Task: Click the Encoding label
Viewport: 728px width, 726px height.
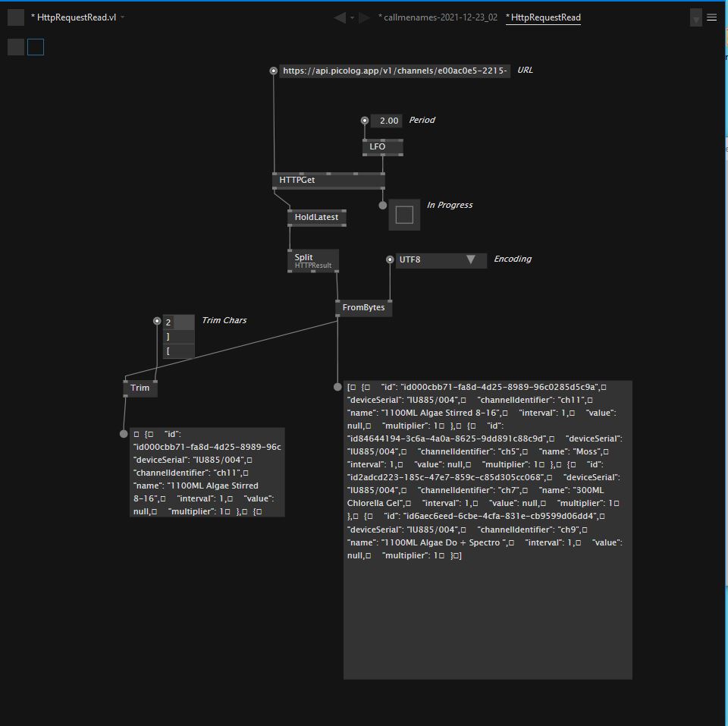Action: coord(513,259)
